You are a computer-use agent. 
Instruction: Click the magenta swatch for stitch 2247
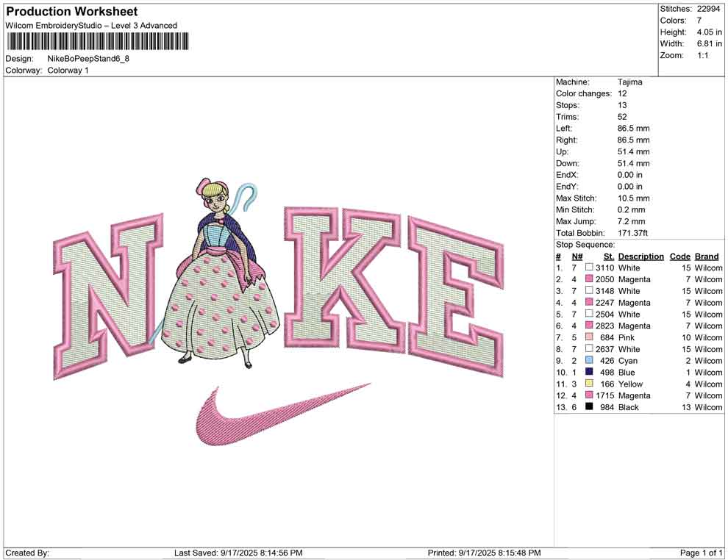589,302
